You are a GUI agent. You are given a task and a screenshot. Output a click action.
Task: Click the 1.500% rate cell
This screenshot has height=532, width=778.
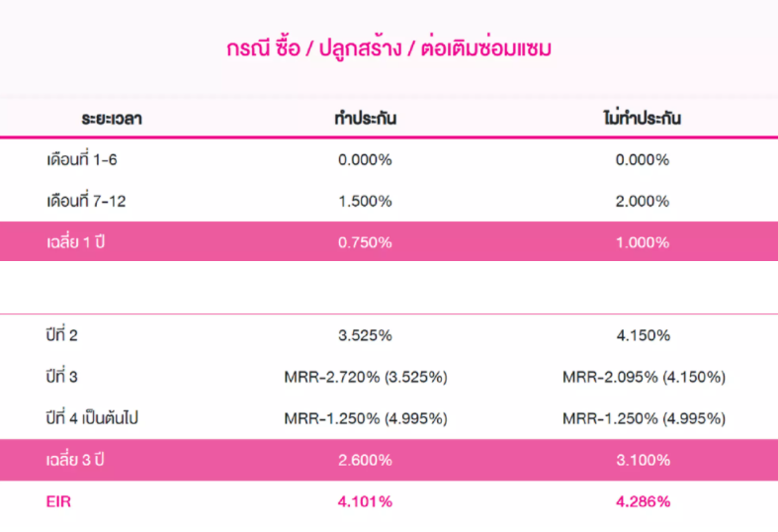365,201
